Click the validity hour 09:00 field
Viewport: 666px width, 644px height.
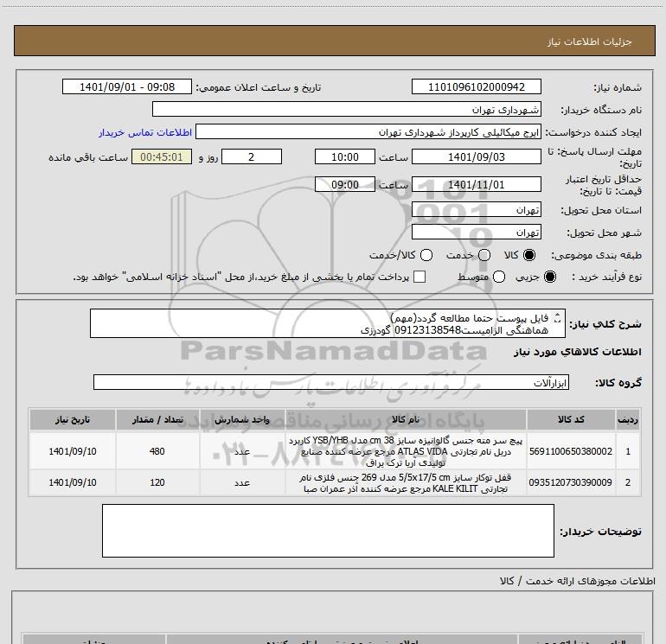(345, 184)
